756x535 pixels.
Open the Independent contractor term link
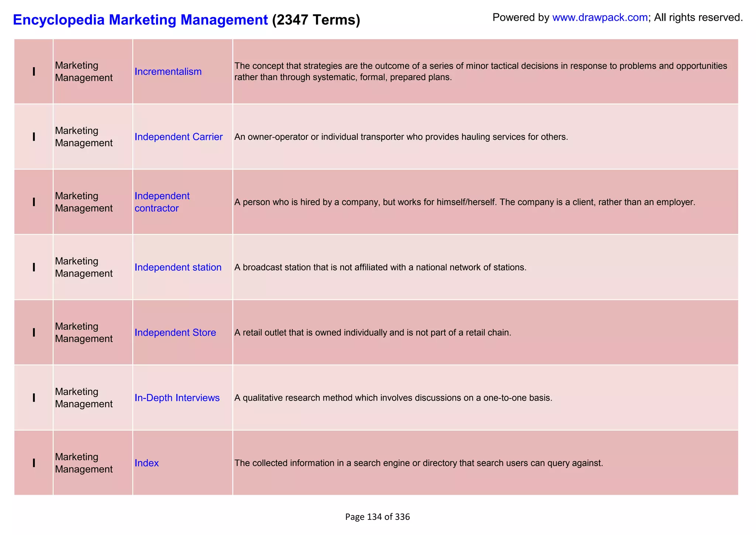pyautogui.click(x=162, y=202)
